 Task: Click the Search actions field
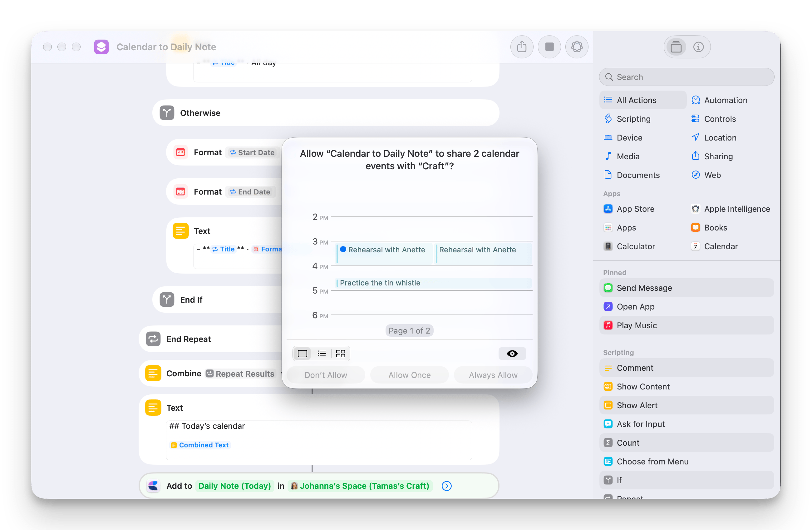687,77
